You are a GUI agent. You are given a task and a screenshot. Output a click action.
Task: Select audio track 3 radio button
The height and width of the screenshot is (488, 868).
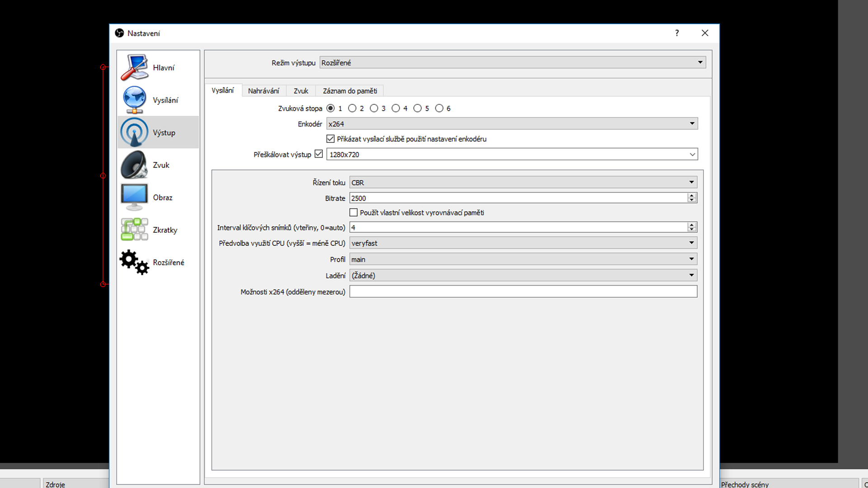(374, 108)
